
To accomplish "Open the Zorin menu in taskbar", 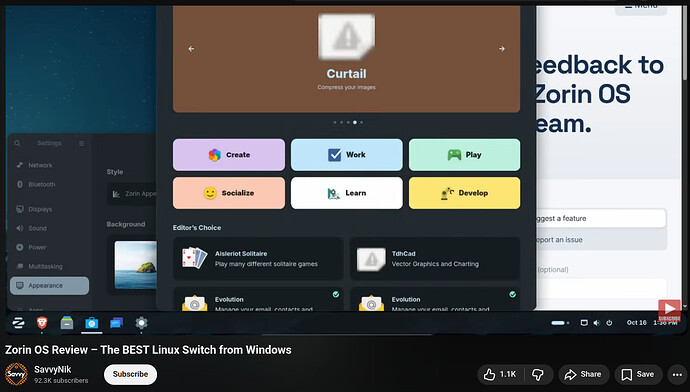I will tap(18, 323).
